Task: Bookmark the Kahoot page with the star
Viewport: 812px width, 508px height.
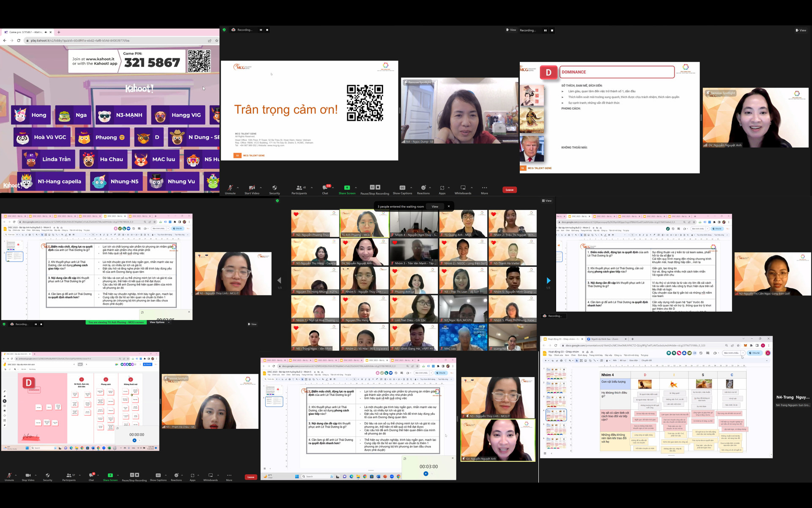Action: (217, 41)
